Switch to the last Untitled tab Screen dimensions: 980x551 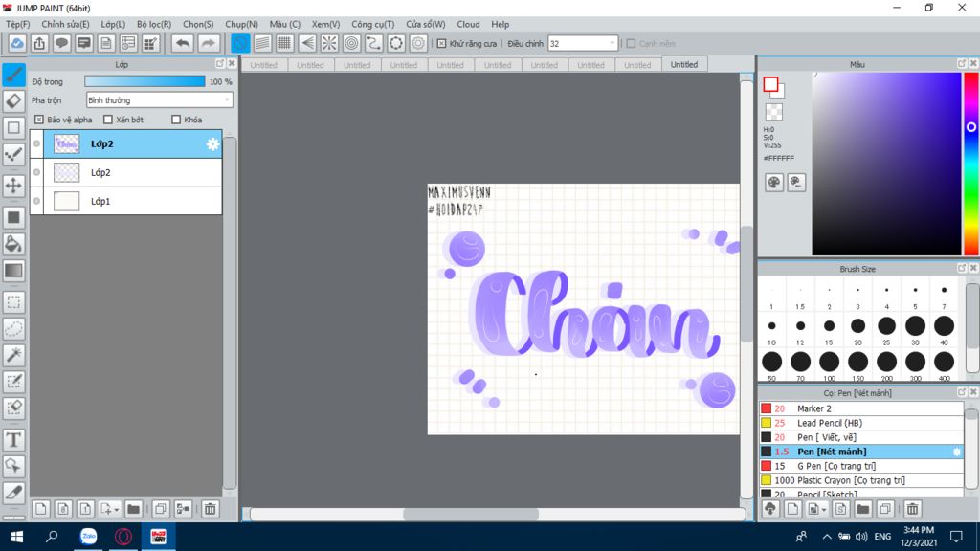click(683, 64)
